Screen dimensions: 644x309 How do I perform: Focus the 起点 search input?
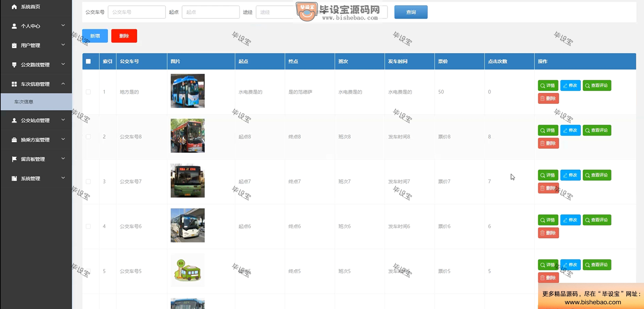point(211,12)
